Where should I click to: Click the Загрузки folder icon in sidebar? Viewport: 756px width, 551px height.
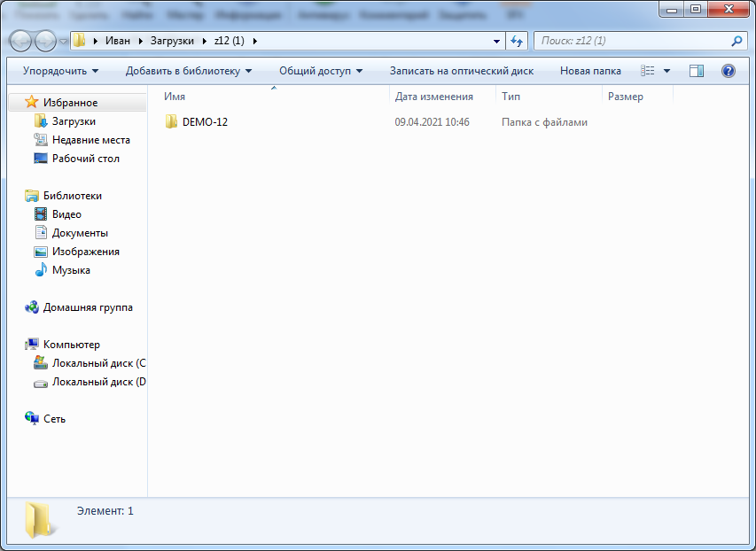[x=41, y=121]
